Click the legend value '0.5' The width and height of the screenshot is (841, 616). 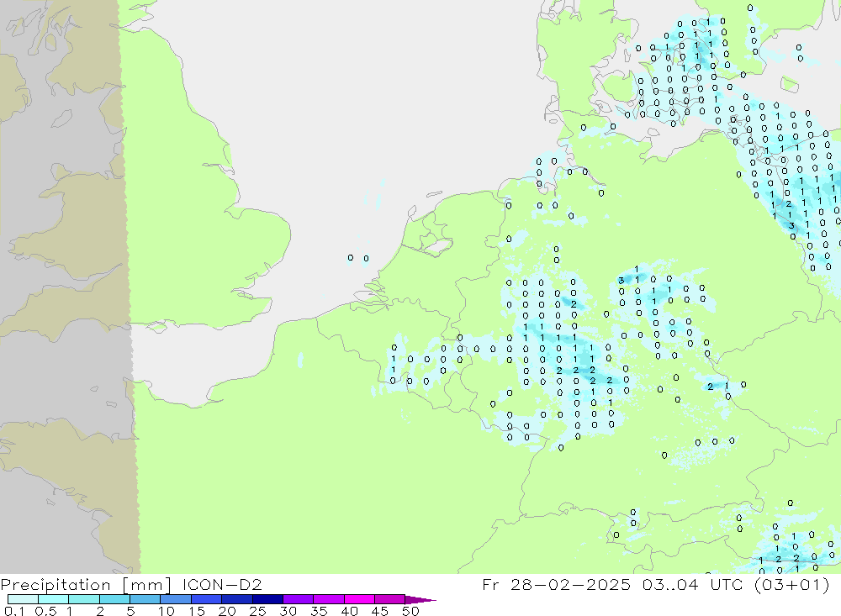(x=45, y=611)
